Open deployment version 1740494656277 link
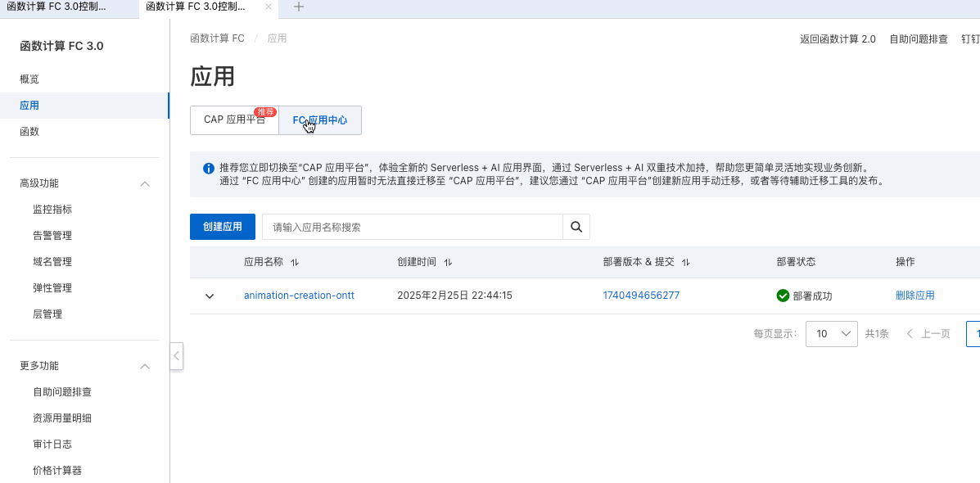 click(x=641, y=296)
